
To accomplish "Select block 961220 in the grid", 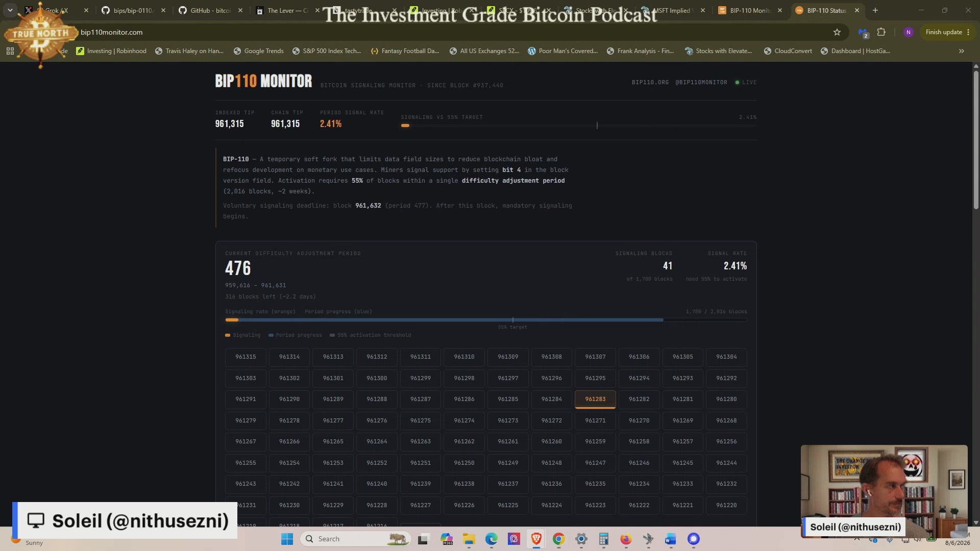I will [726, 505].
